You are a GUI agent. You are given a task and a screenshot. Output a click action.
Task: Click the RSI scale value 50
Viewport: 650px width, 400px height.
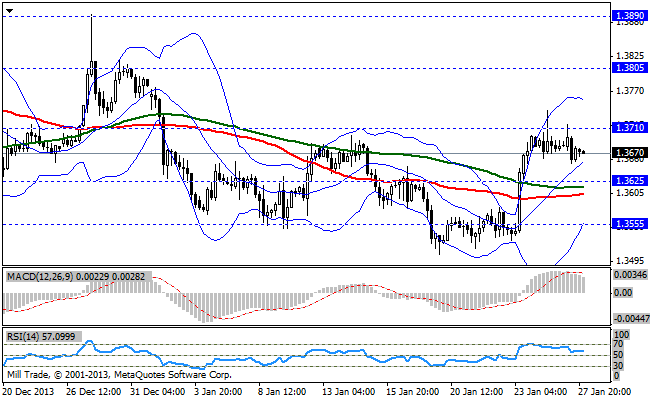(x=618, y=355)
